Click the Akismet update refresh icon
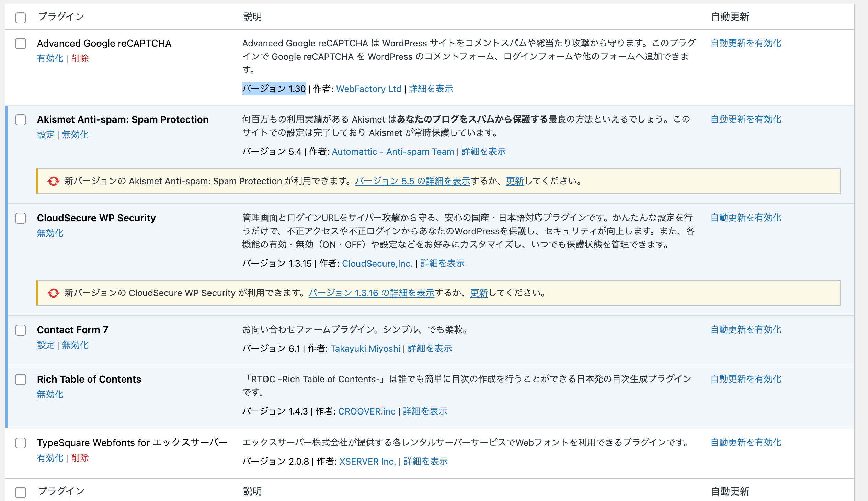 click(53, 181)
